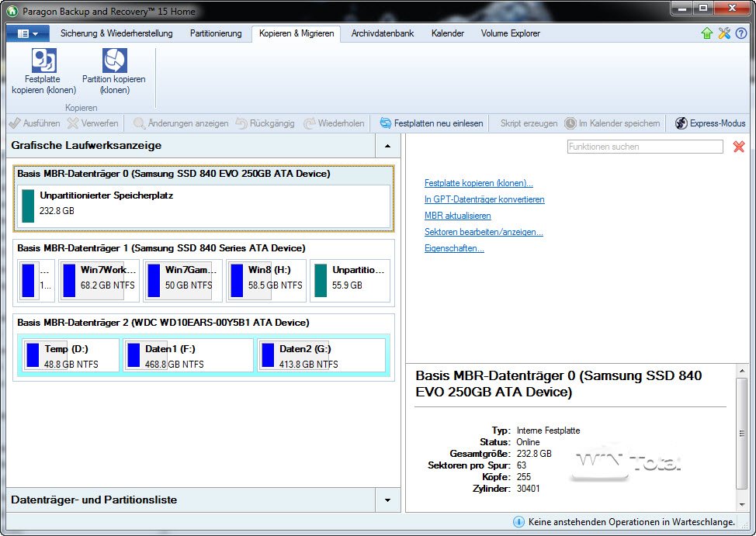Show Änderungen anzeigen

[x=181, y=123]
